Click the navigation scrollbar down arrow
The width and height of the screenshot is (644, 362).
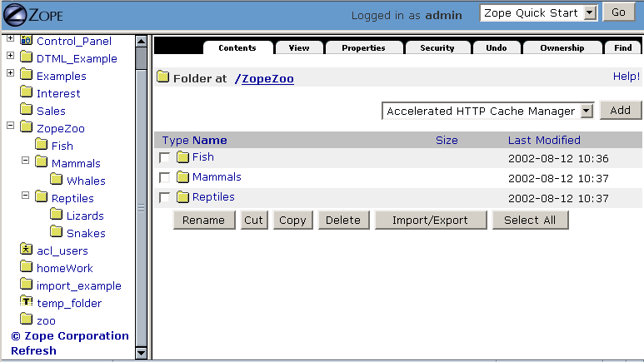point(141,353)
